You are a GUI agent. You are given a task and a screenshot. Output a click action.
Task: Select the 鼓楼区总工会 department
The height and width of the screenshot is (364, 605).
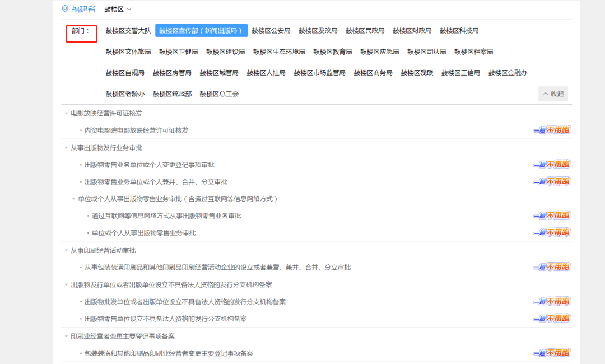[x=219, y=94]
